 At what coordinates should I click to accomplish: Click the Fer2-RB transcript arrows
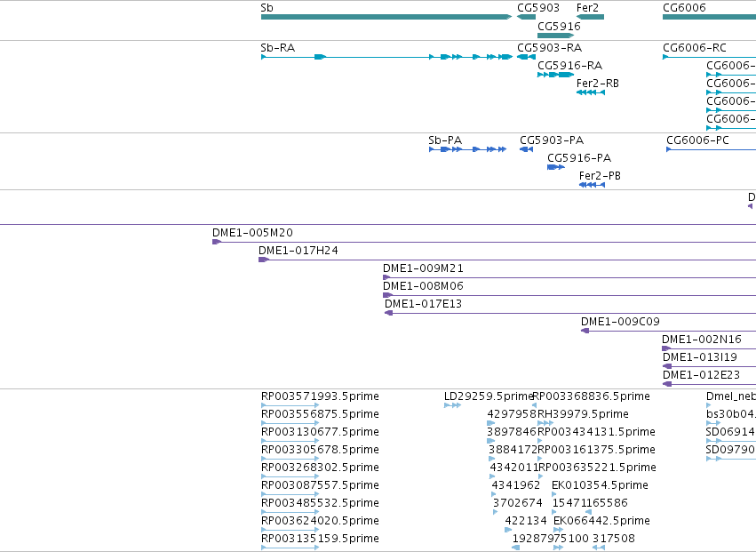pyautogui.click(x=591, y=92)
